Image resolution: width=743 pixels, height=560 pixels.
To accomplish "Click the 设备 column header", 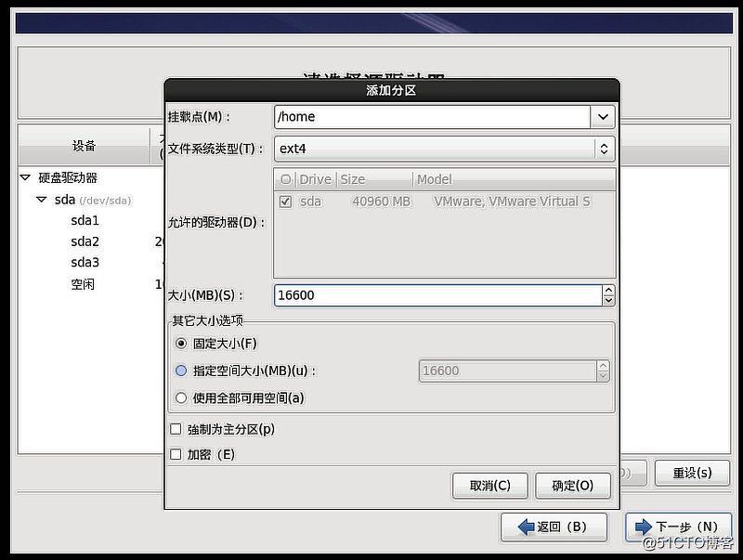I will (x=84, y=146).
